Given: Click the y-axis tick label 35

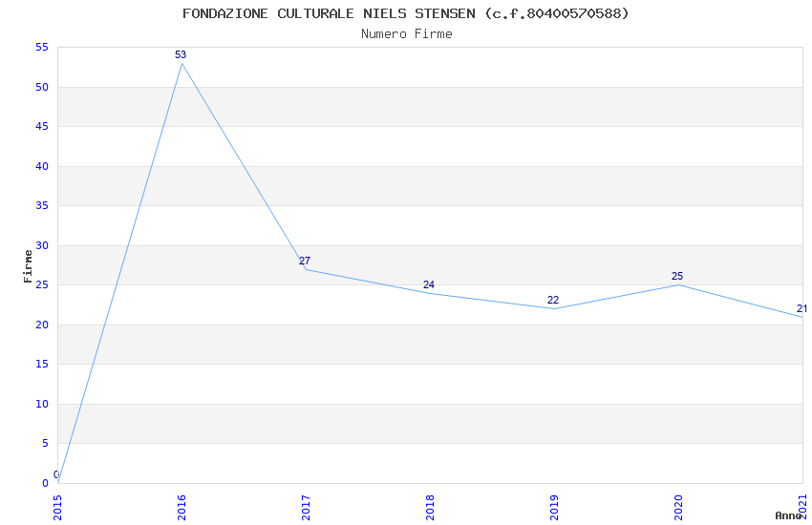Looking at the screenshot, I should click(x=42, y=205).
